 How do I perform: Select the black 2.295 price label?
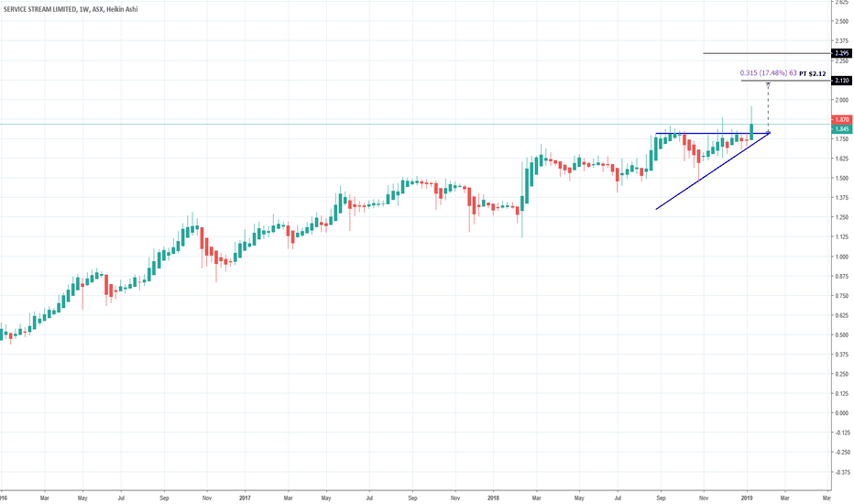[x=841, y=53]
